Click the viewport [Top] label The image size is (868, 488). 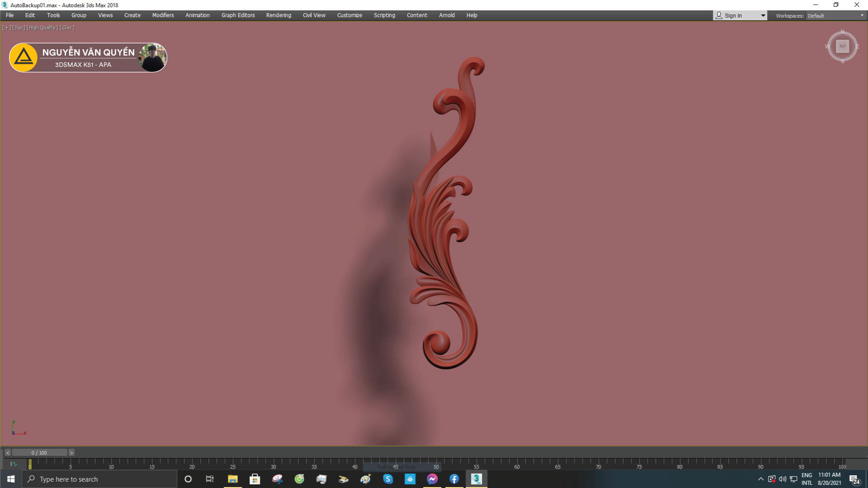pos(19,28)
